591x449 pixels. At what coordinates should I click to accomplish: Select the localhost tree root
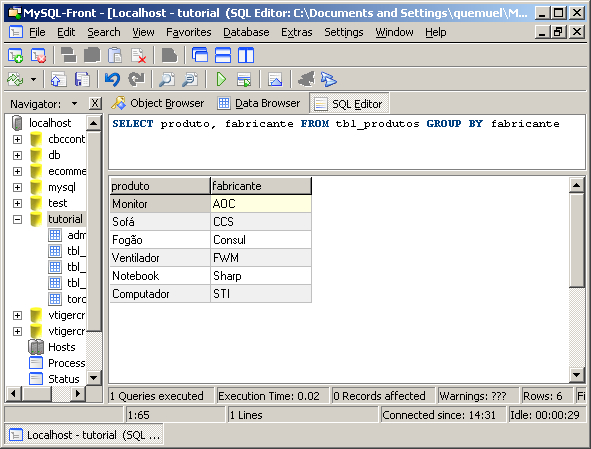click(50, 123)
